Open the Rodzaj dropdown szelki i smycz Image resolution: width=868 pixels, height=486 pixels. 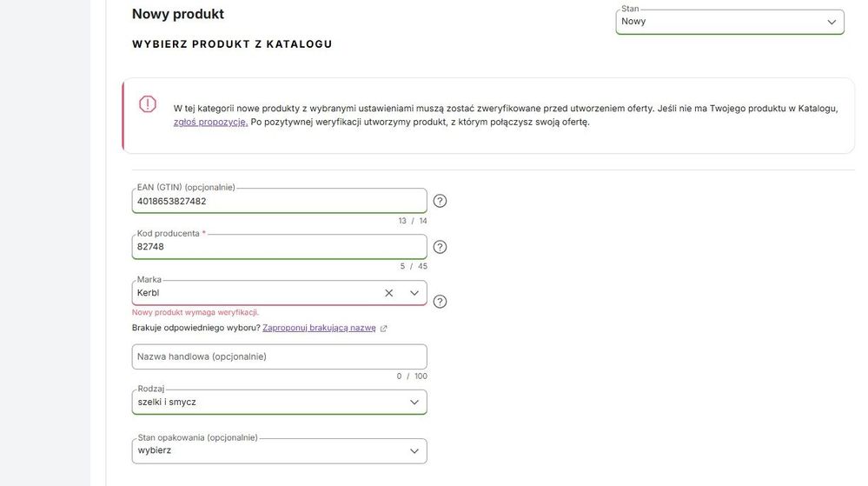pyautogui.click(x=279, y=403)
